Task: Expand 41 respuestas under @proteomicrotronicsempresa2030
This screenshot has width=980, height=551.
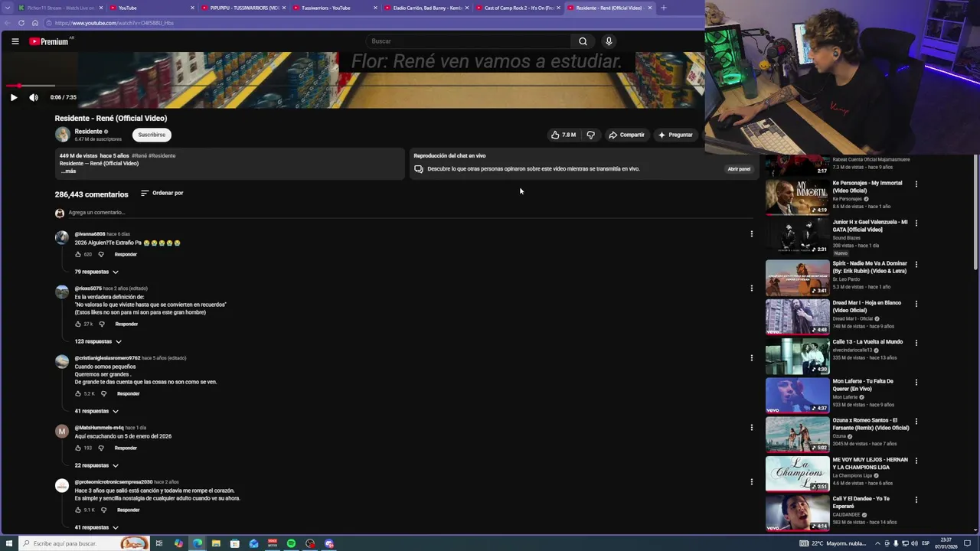Action: pos(96,527)
